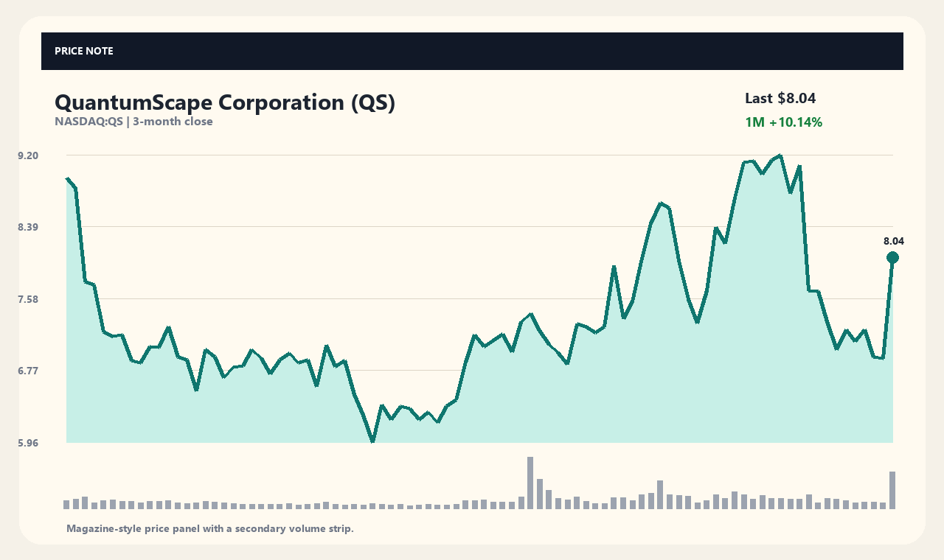This screenshot has width=944, height=560.
Task: Click the Last $8.04 price readout
Action: (x=780, y=98)
